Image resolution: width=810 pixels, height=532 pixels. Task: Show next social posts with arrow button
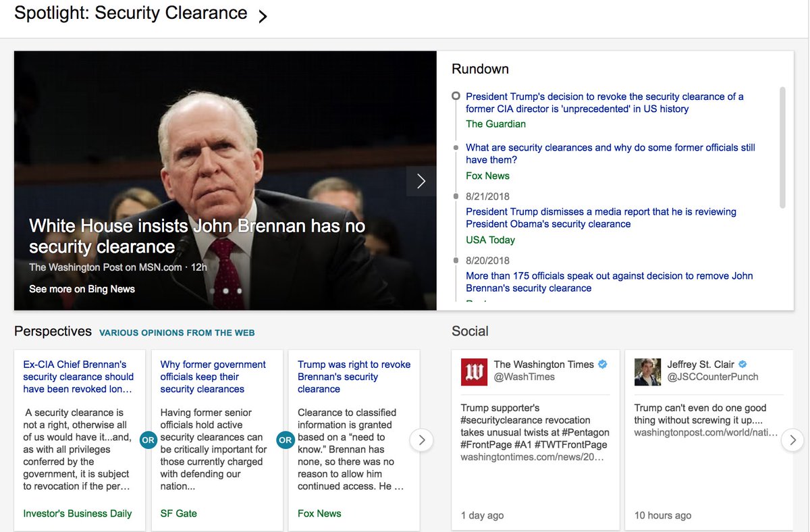click(x=792, y=441)
